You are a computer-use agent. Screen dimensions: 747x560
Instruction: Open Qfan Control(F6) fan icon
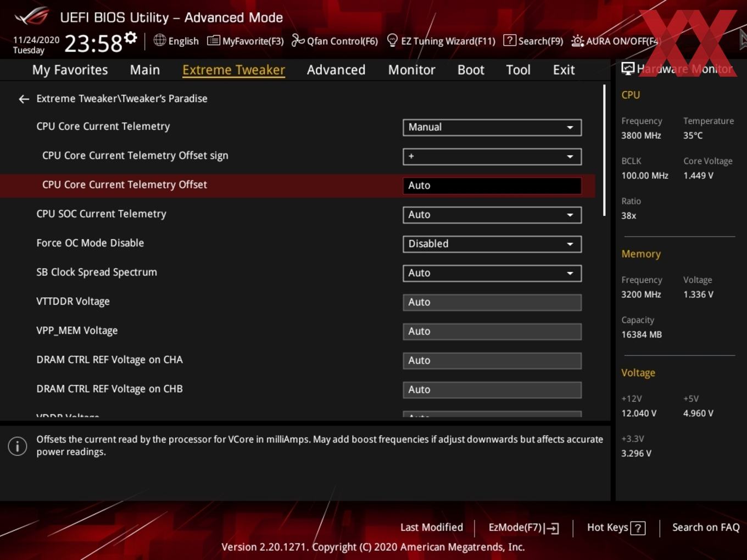[298, 40]
